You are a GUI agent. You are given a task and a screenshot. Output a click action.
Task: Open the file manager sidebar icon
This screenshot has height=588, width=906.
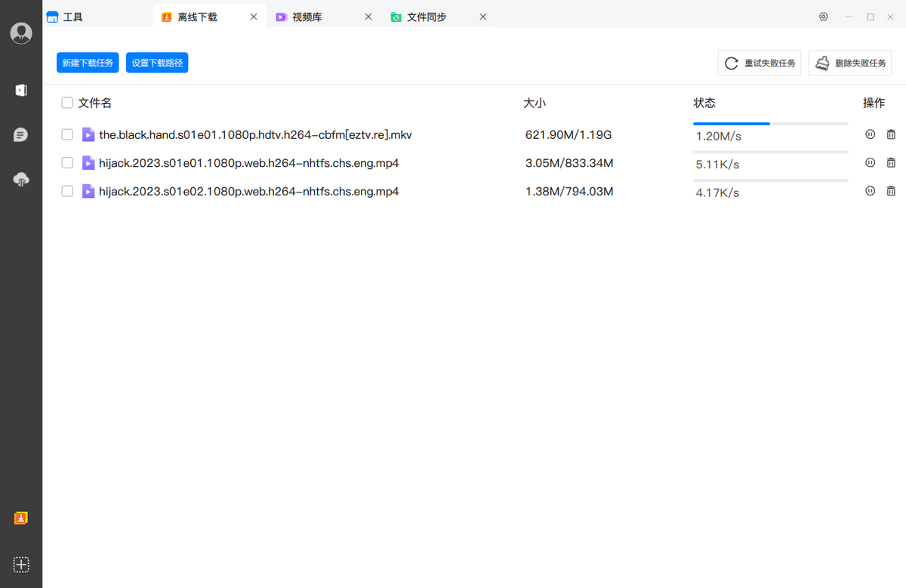coord(21,91)
